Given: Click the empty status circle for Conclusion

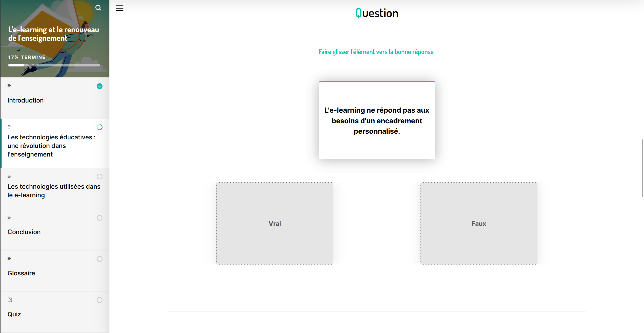Looking at the screenshot, I should (100, 218).
